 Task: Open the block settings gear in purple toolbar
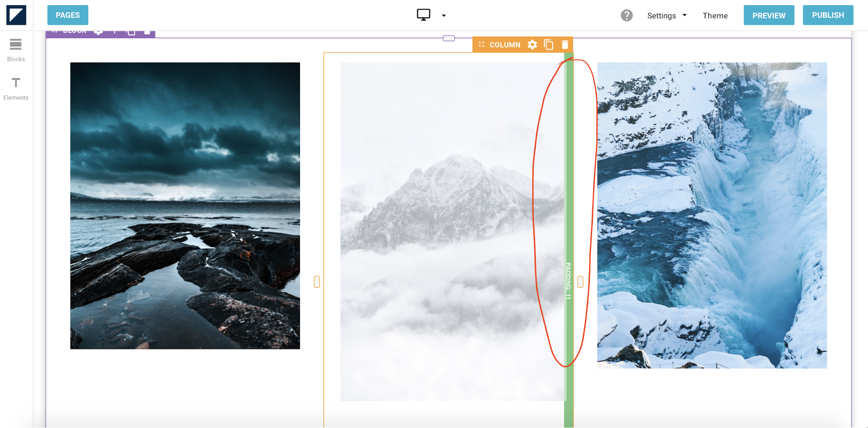point(99,32)
